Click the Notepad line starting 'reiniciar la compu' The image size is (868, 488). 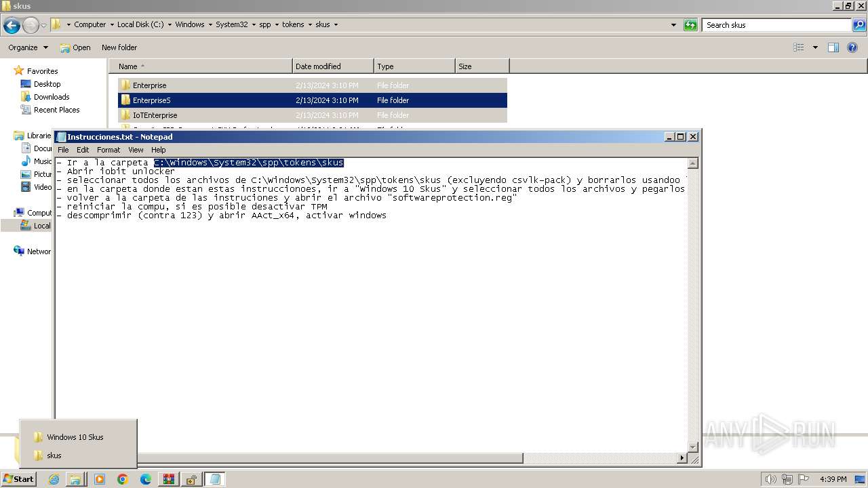click(193, 207)
